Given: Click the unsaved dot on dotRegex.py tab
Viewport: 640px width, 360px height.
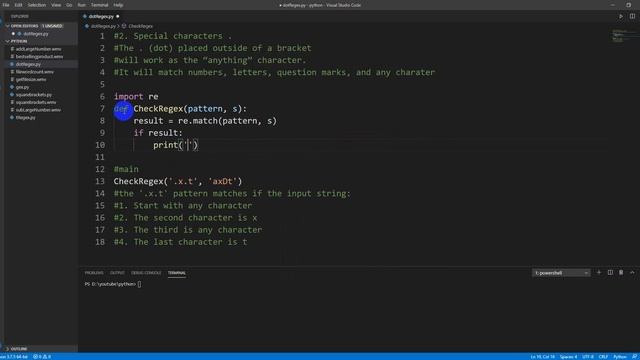Looking at the screenshot, I should coord(118,16).
